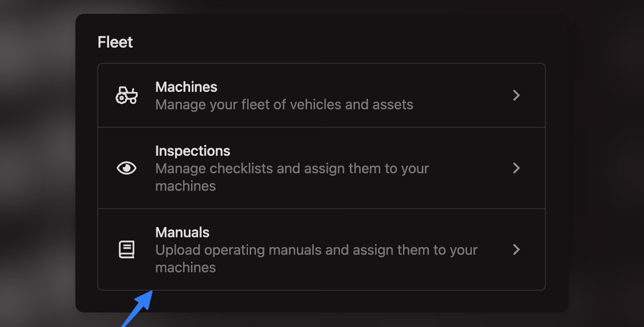Click the tractor icon beside Machines
This screenshot has width=644, height=327.
(126, 95)
